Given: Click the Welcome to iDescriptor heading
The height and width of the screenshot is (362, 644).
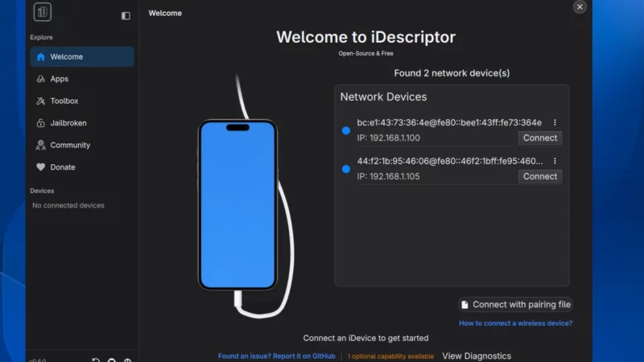Looking at the screenshot, I should pyautogui.click(x=365, y=37).
